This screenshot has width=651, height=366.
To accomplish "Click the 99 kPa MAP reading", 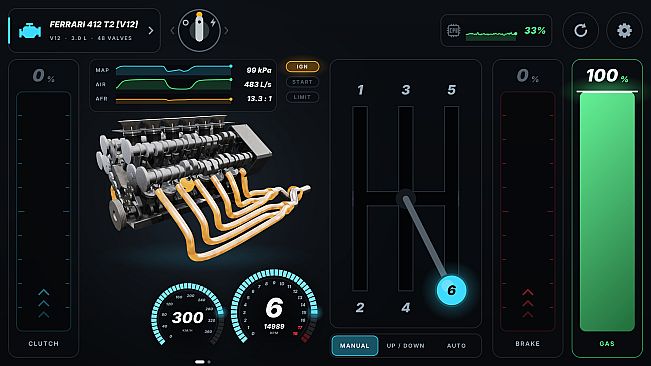I will 259,70.
